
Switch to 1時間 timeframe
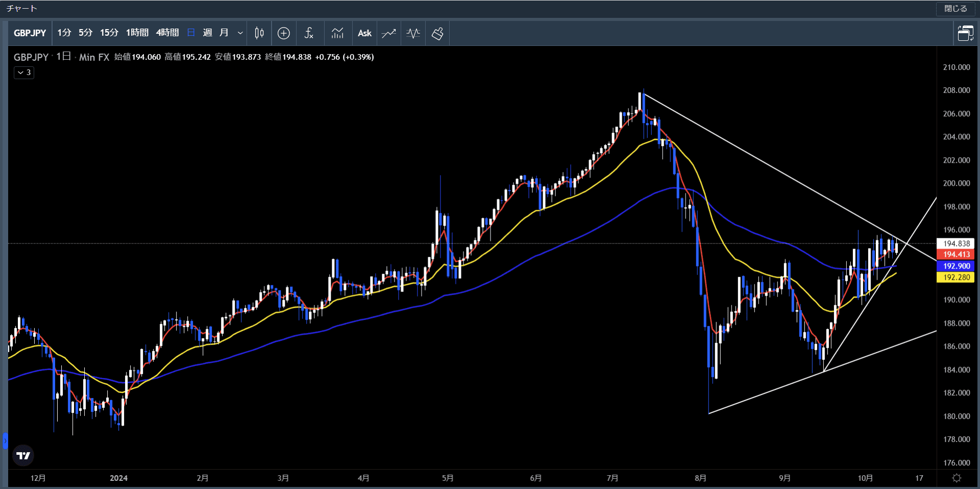click(x=137, y=33)
